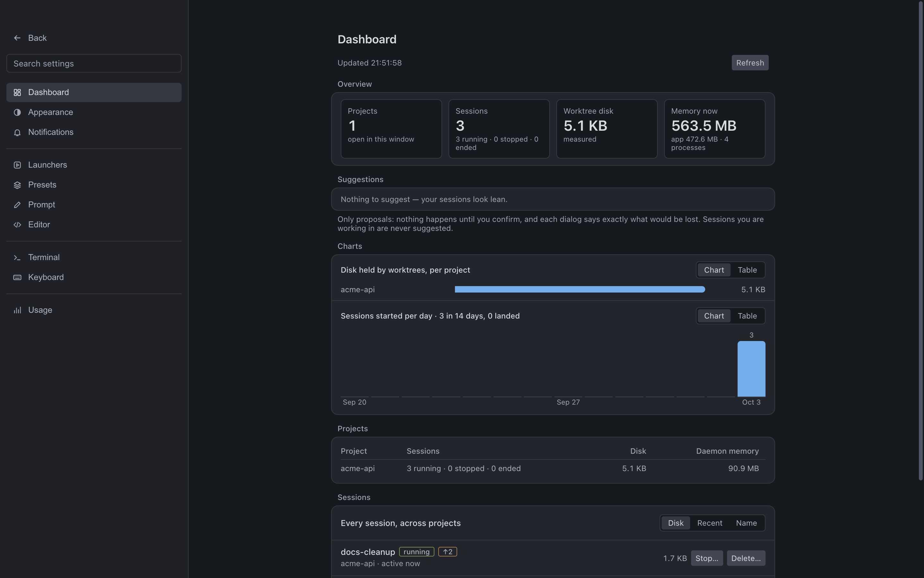Click the Search settings field
This screenshot has height=578, width=924.
[x=94, y=64]
